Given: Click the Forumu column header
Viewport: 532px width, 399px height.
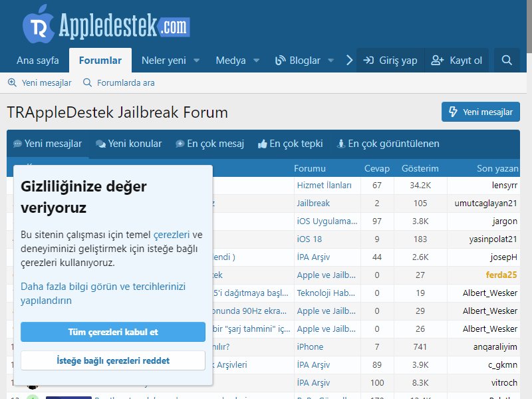Looking at the screenshot, I should (310, 169).
